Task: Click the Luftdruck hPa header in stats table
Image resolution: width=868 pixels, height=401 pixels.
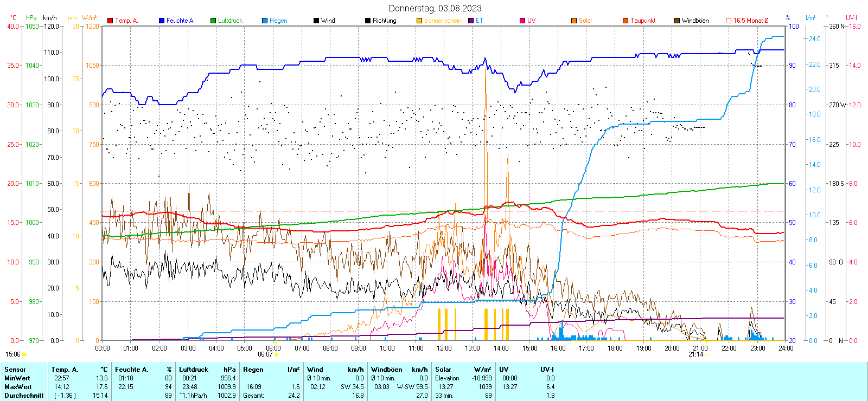Action: [x=207, y=370]
